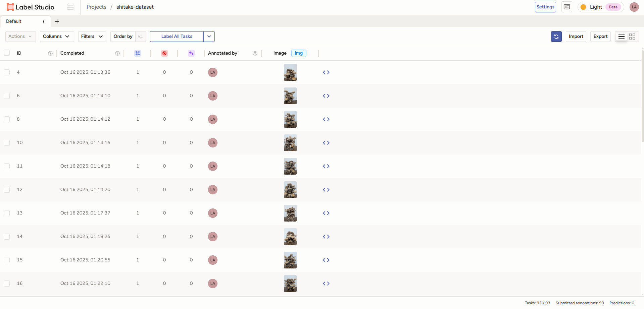This screenshot has height=309, width=644.
Task: Go to Projects breadcrumb
Action: click(x=96, y=7)
